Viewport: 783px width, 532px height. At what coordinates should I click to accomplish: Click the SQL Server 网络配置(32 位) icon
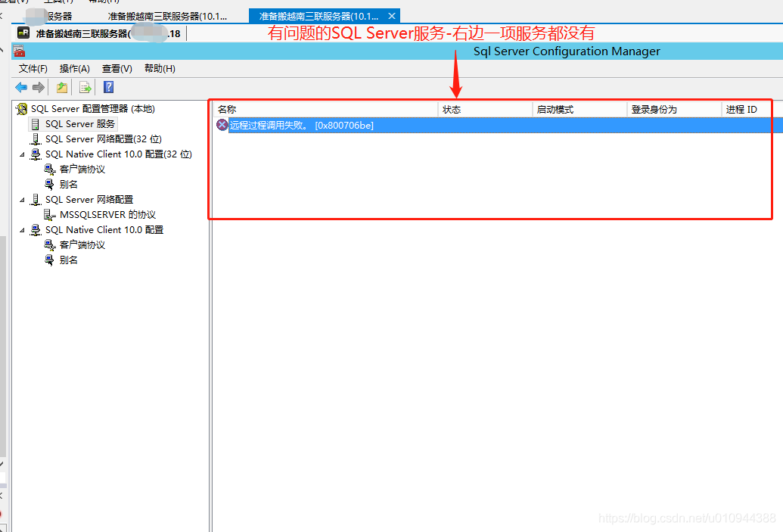tap(36, 139)
